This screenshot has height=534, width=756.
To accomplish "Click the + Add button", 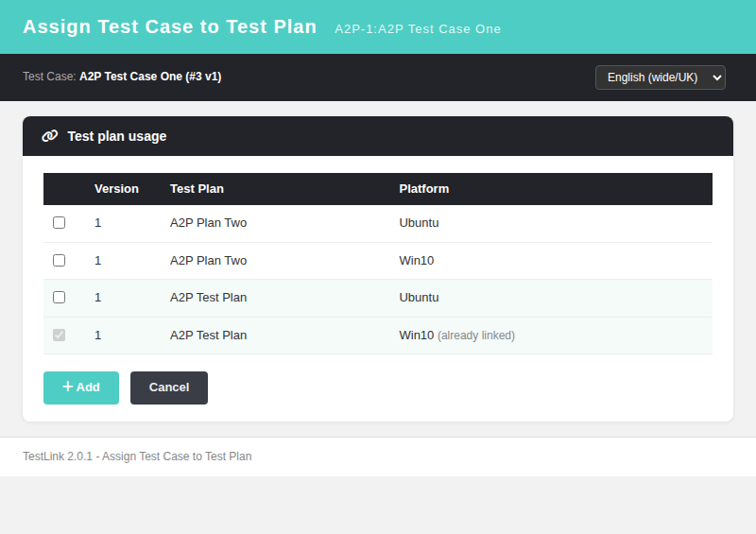I will click(81, 388).
